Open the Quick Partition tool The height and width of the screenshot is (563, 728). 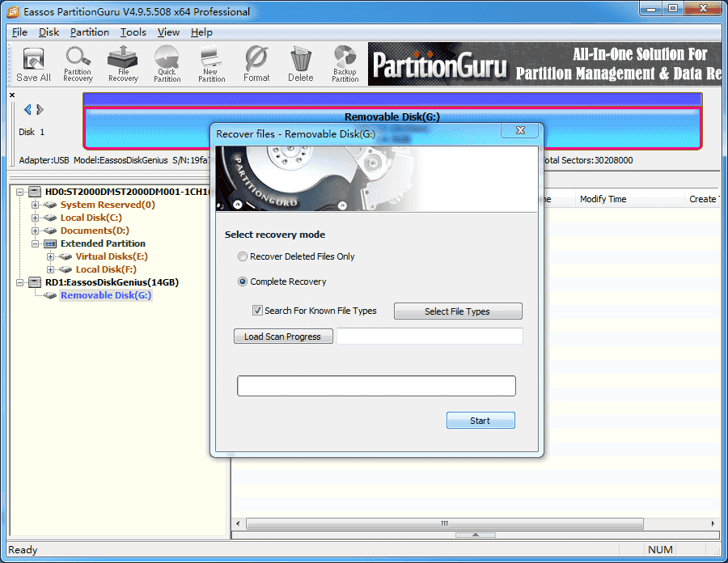coord(167,65)
